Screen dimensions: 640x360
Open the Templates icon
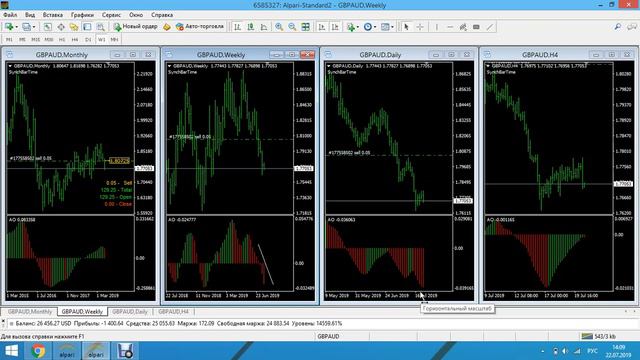(x=385, y=27)
